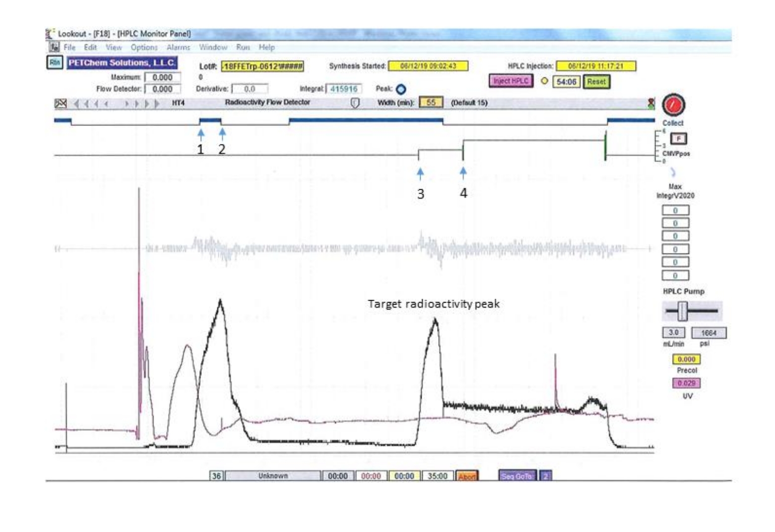This screenshot has width=775, height=532.
Task: Click the document icon left of File menu
Action: pyautogui.click(x=54, y=47)
